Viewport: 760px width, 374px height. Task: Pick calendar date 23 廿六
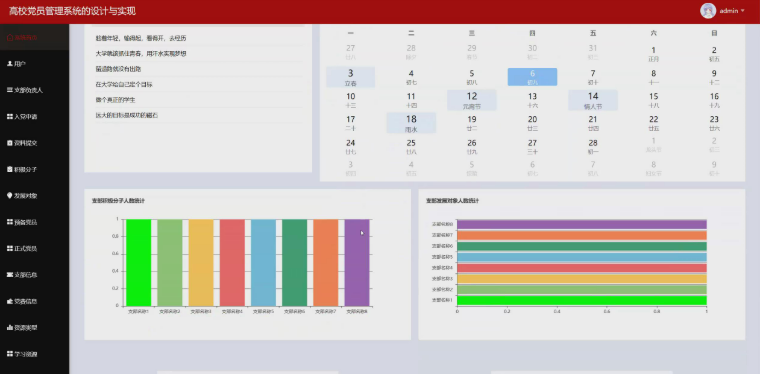pos(714,123)
